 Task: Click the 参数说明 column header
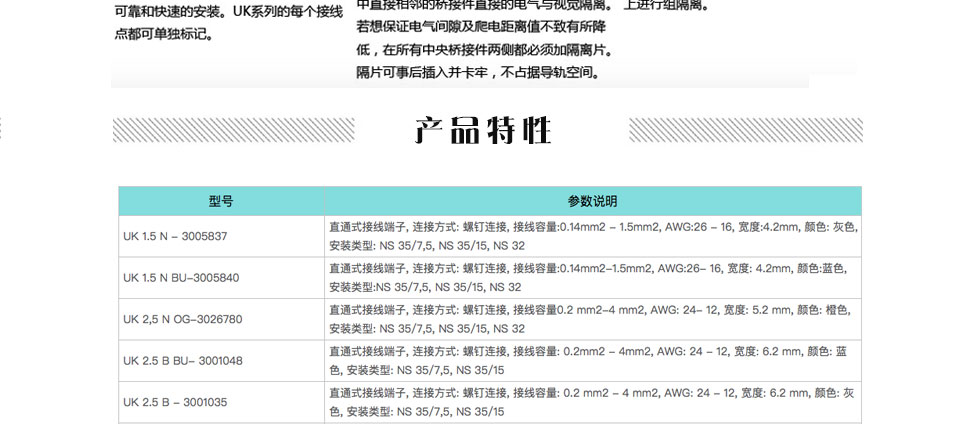coord(593,201)
